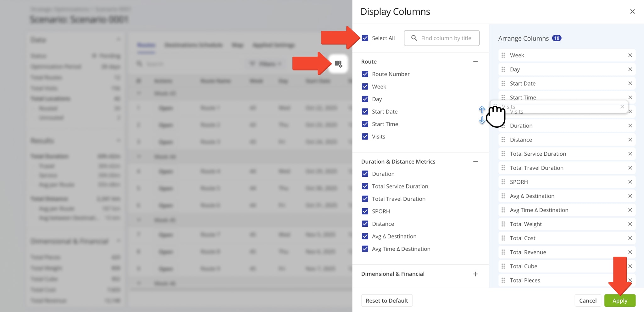
Task: Expand the Dimensional & Financial section
Action: click(x=475, y=274)
